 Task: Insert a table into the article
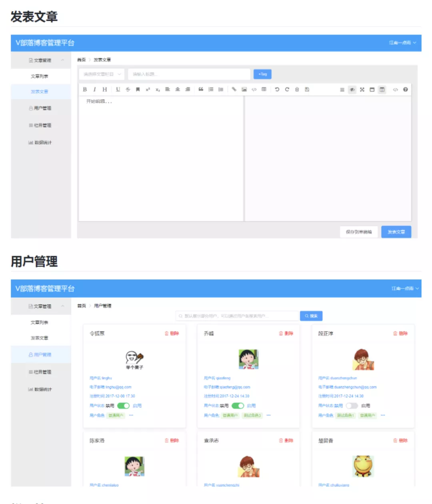[264, 89]
